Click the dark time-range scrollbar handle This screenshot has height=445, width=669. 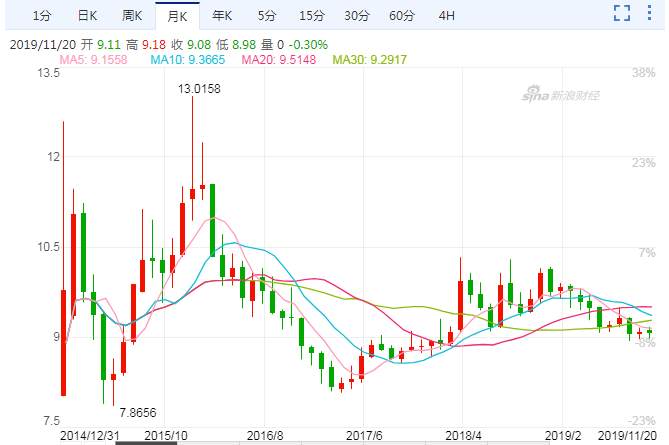(146, 443)
